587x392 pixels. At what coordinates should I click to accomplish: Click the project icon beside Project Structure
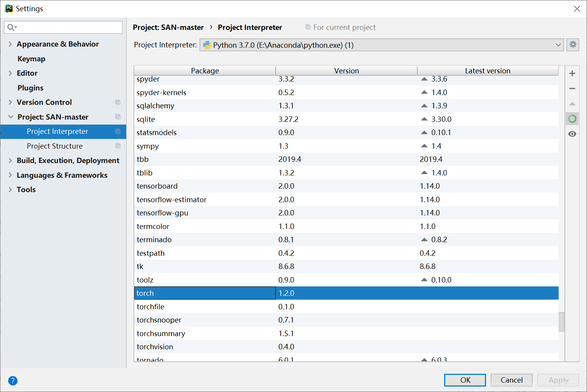[118, 146]
